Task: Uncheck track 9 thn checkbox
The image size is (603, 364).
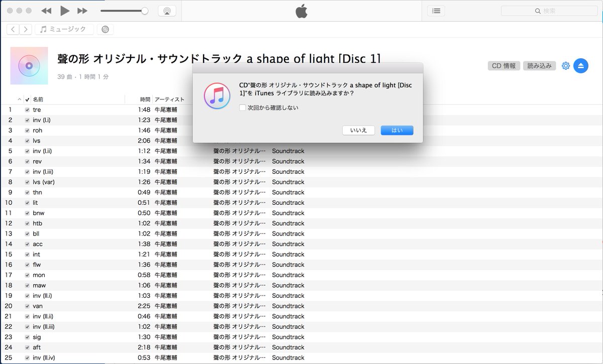Action: pyautogui.click(x=27, y=192)
